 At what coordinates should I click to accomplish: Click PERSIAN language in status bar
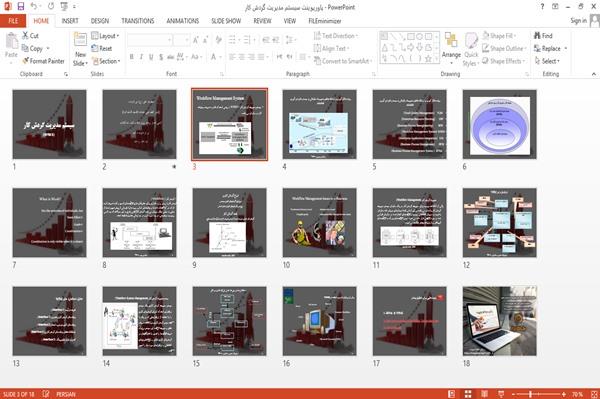coord(66,394)
